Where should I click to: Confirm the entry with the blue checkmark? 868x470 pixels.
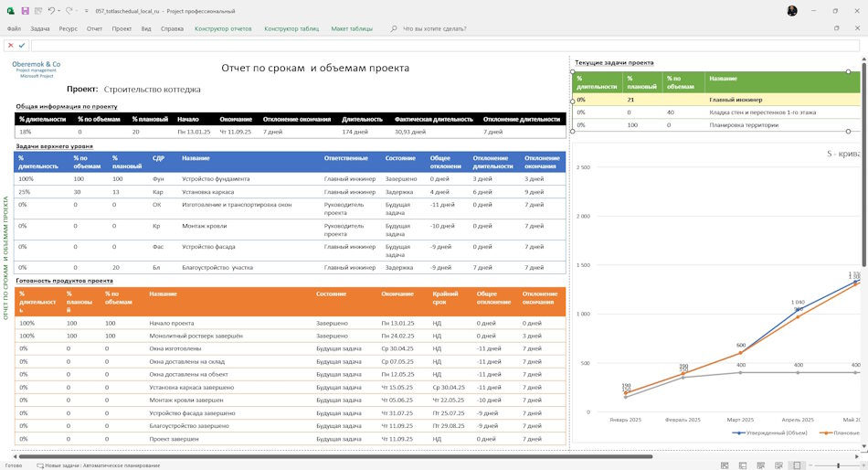22,46
